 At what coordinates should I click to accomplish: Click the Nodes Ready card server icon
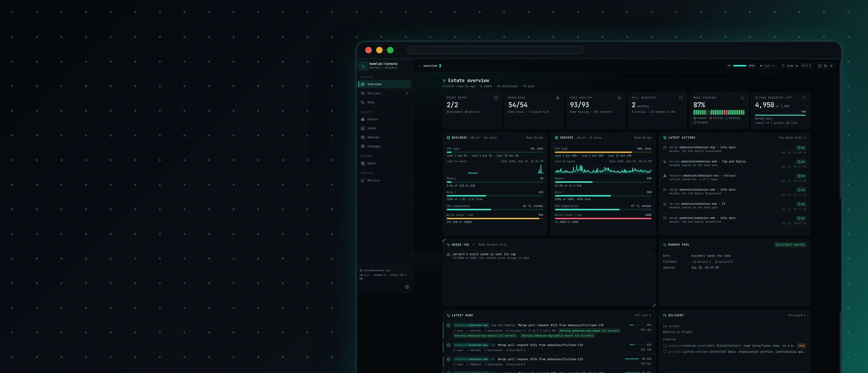pyautogui.click(x=496, y=98)
